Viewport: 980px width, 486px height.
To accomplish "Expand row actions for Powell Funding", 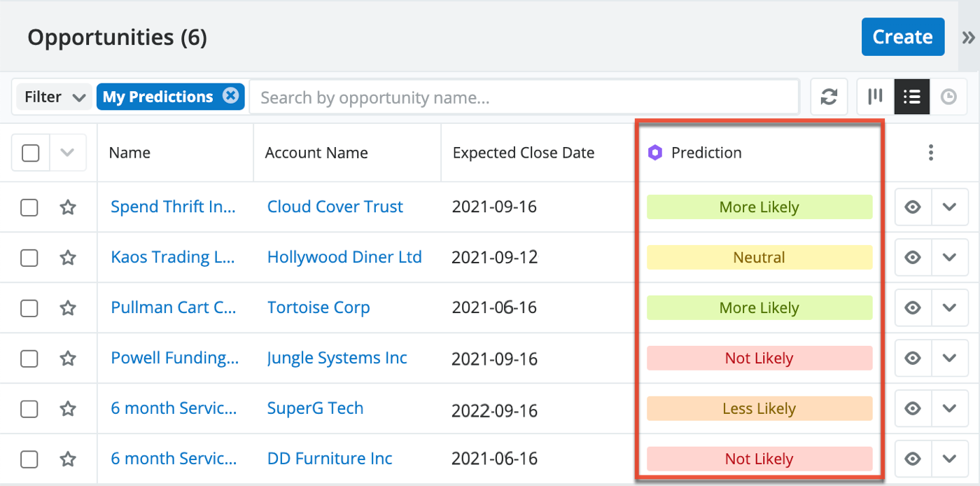I will tap(950, 359).
